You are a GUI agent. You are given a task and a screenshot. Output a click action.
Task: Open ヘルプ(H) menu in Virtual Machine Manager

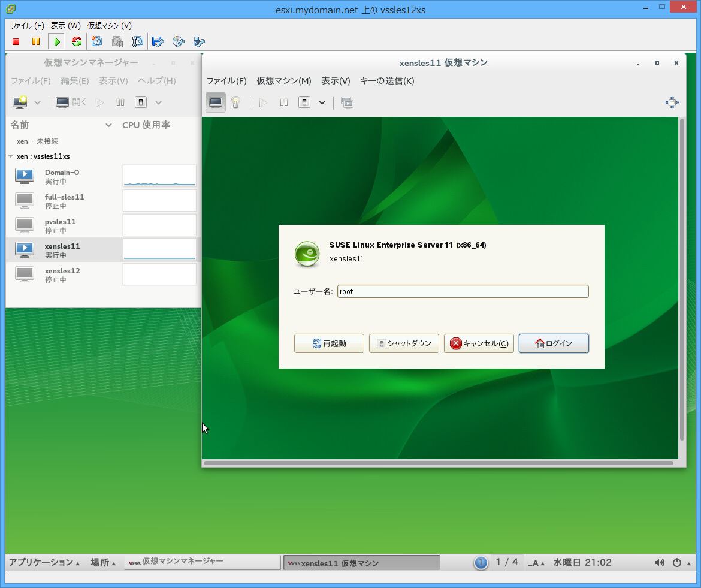tap(157, 80)
